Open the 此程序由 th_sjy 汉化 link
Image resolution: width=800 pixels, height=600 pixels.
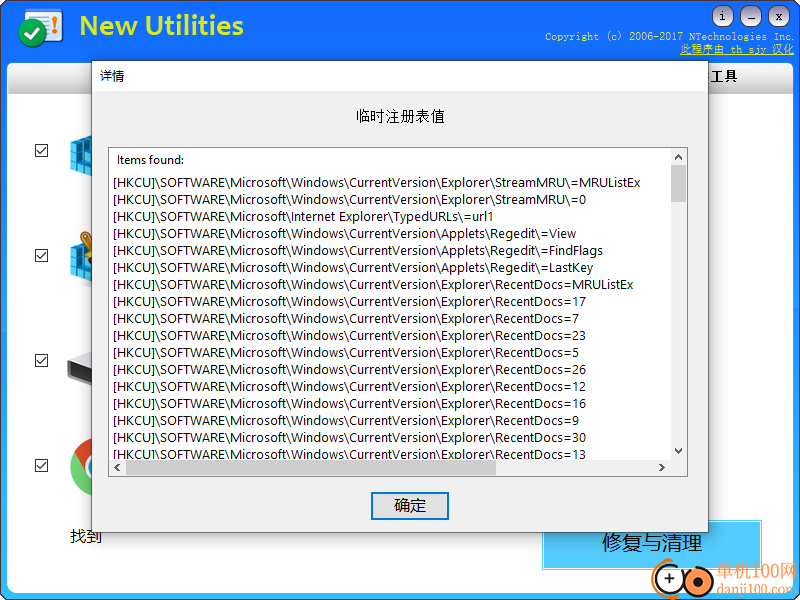pos(737,49)
